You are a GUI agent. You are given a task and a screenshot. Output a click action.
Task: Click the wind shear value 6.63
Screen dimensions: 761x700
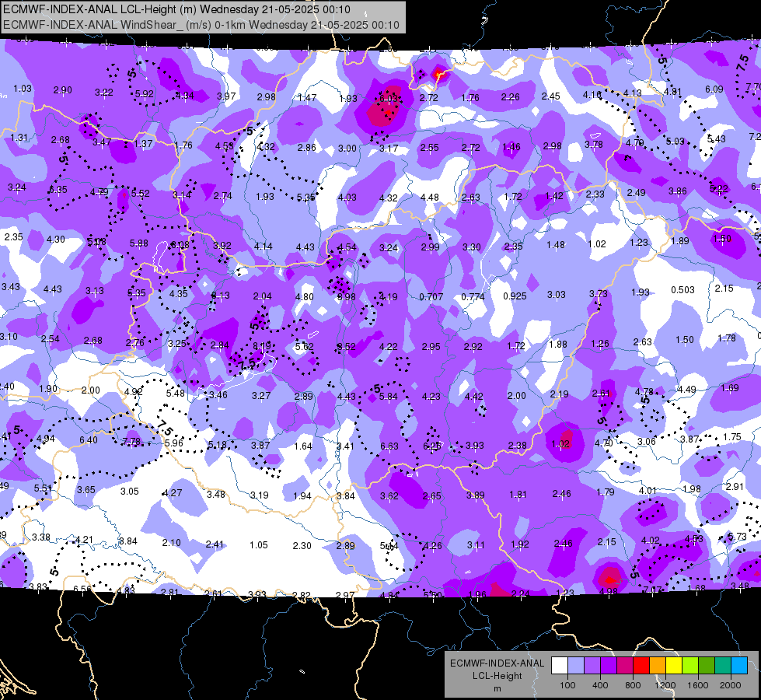coord(389,446)
